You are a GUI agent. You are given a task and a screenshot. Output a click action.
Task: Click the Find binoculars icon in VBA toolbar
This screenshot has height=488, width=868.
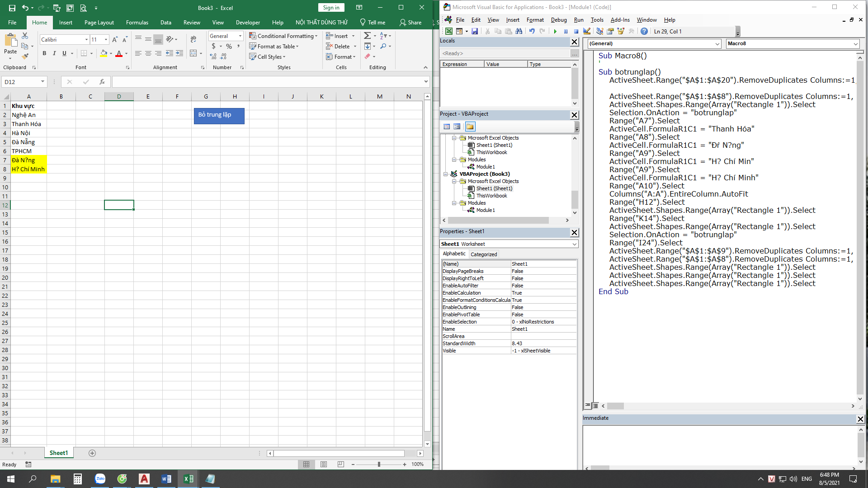(519, 31)
